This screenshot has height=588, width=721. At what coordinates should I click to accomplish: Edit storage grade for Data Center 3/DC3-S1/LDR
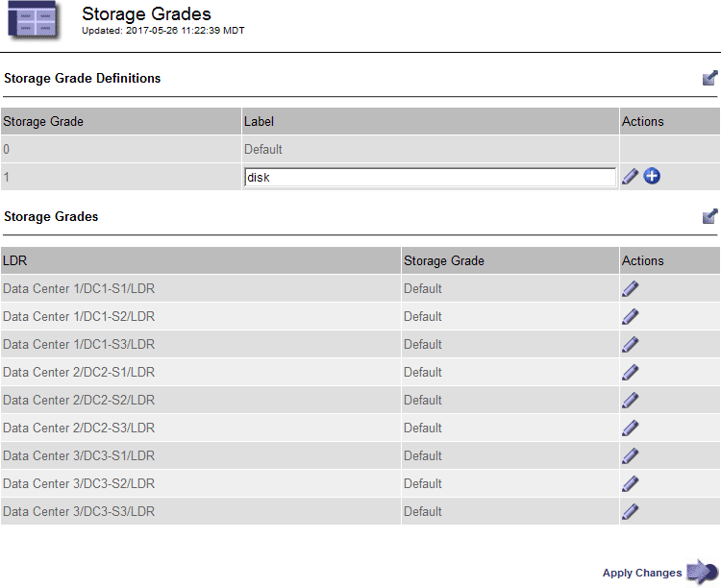click(630, 456)
